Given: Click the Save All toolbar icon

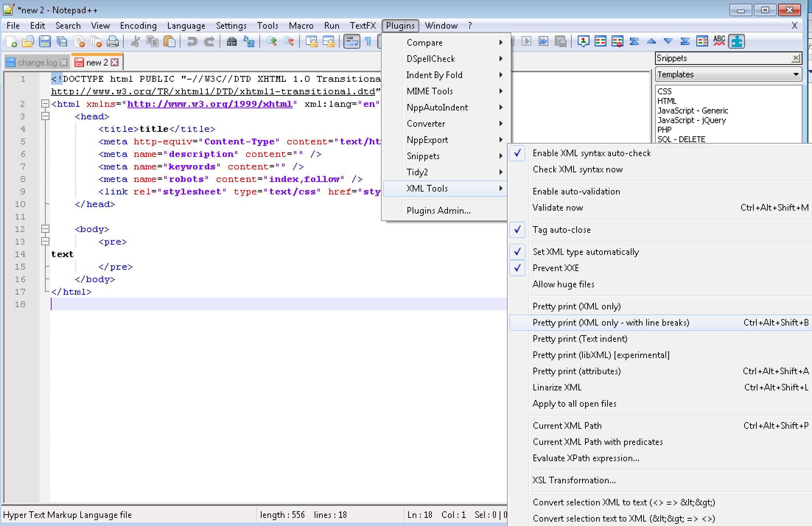Looking at the screenshot, I should coord(62,42).
